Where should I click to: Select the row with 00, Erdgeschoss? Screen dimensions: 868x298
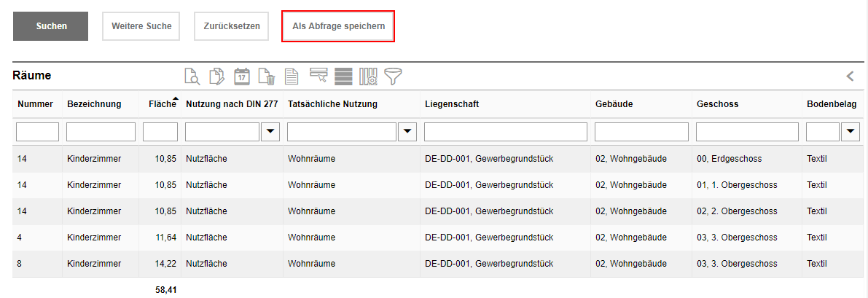pos(439,159)
